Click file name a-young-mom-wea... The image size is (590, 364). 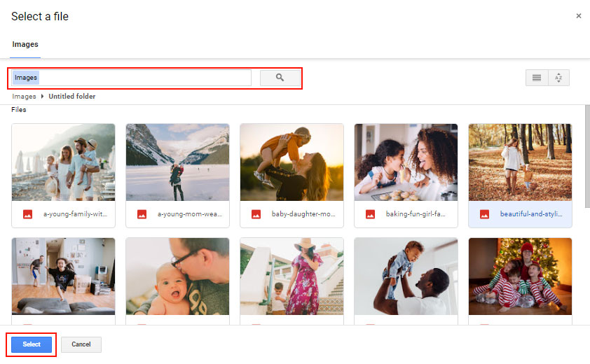[x=190, y=214]
